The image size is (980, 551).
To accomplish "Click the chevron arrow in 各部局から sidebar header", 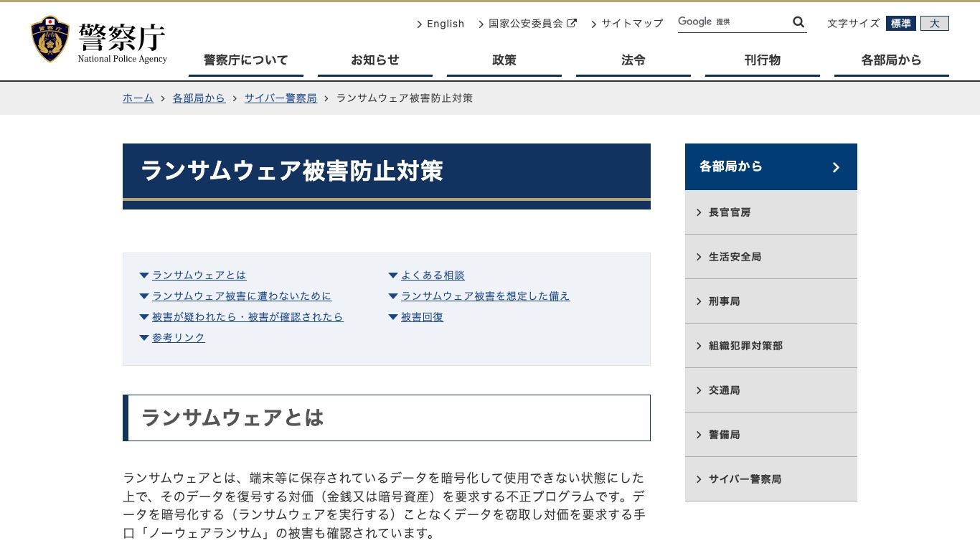I will pyautogui.click(x=836, y=167).
